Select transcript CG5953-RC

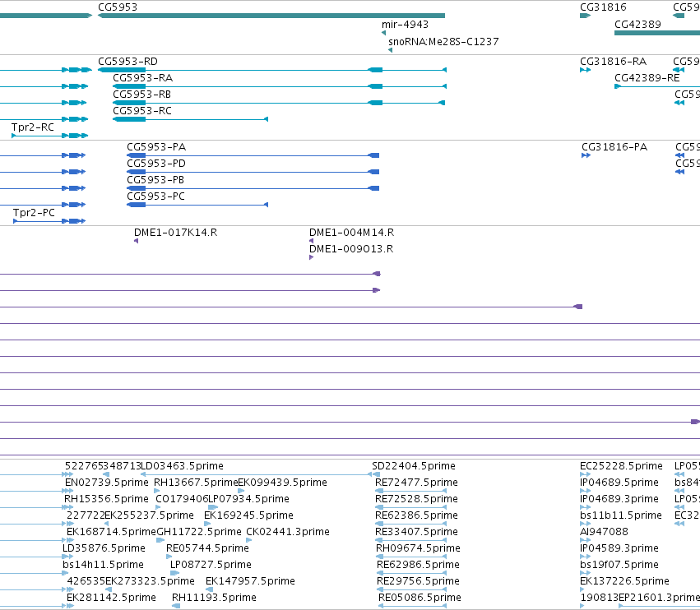[190, 119]
